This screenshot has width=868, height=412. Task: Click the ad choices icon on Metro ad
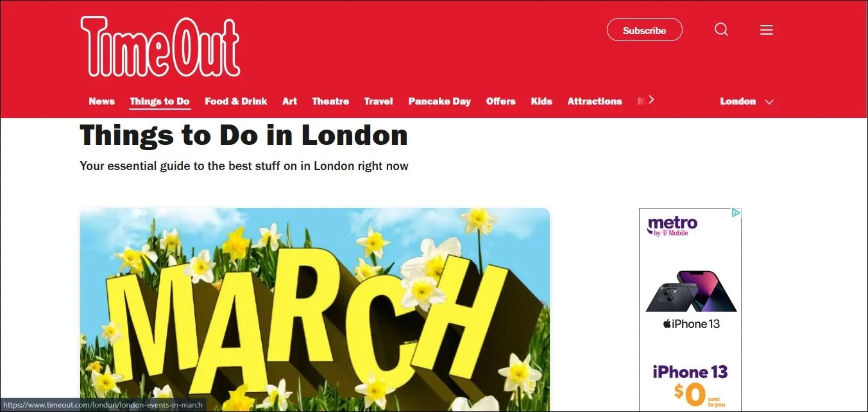[736, 212]
